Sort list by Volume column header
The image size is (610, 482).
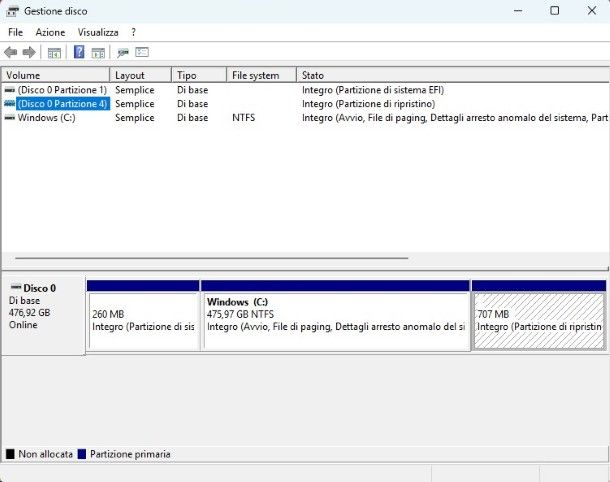click(x=56, y=75)
